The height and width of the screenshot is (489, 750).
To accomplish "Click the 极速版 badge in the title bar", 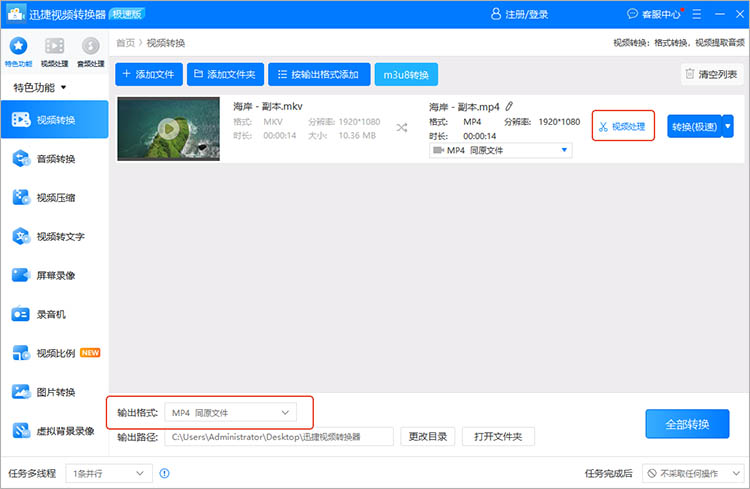I will (127, 14).
